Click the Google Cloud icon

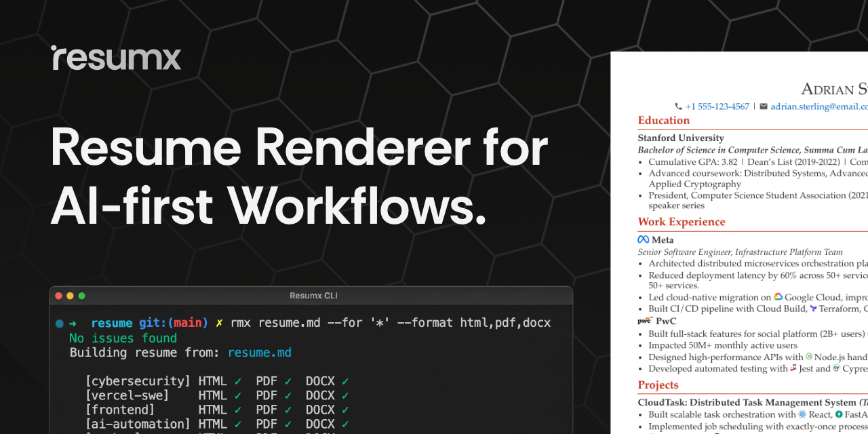click(778, 297)
